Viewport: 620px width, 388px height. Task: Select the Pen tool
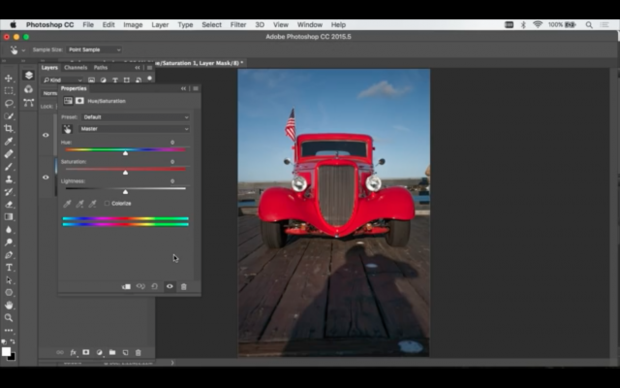pyautogui.click(x=8, y=255)
